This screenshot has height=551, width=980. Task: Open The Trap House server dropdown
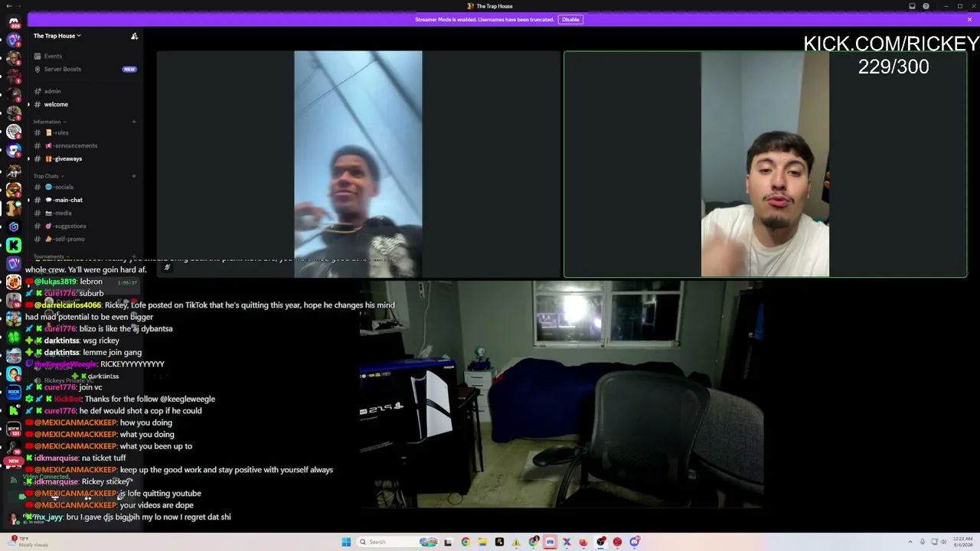pos(57,36)
